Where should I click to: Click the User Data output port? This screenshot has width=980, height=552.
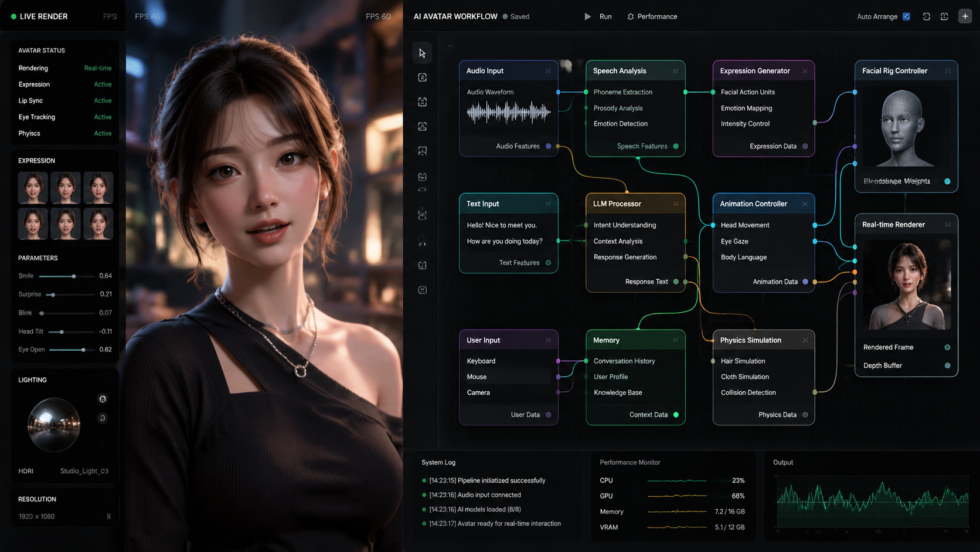[549, 415]
